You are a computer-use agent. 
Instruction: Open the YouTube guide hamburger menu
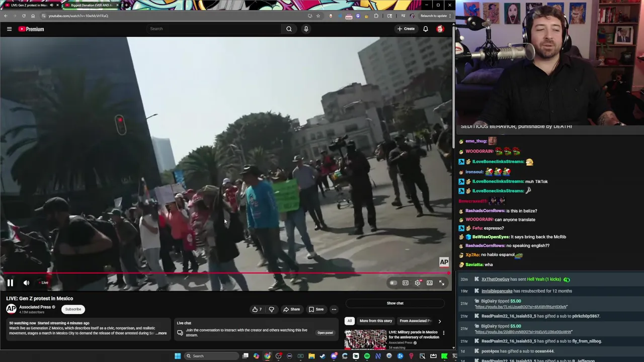tap(9, 29)
